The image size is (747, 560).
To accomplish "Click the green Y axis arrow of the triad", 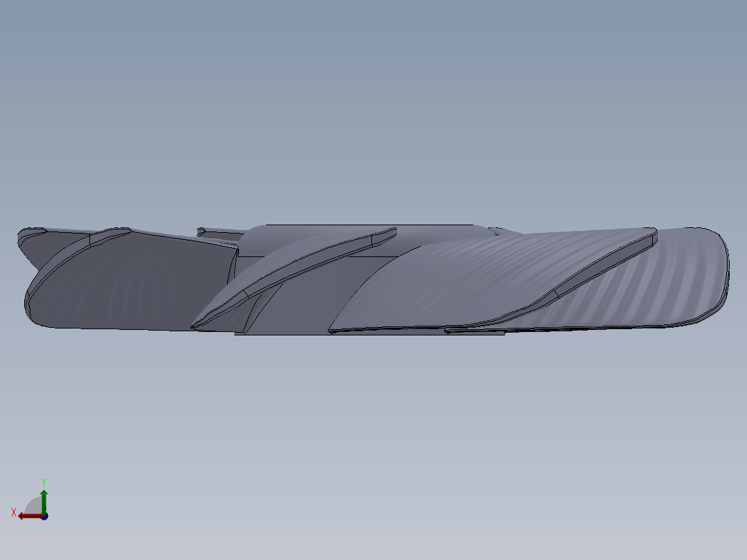I will (x=44, y=501).
